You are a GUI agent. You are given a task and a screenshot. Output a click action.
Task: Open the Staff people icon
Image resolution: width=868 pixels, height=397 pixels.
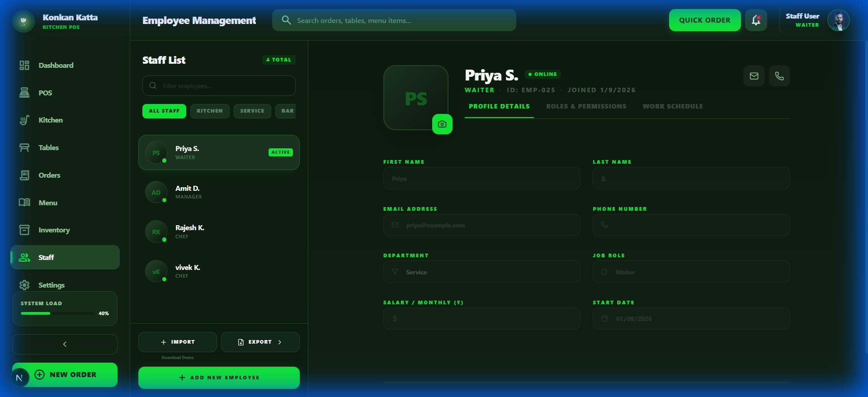[24, 257]
